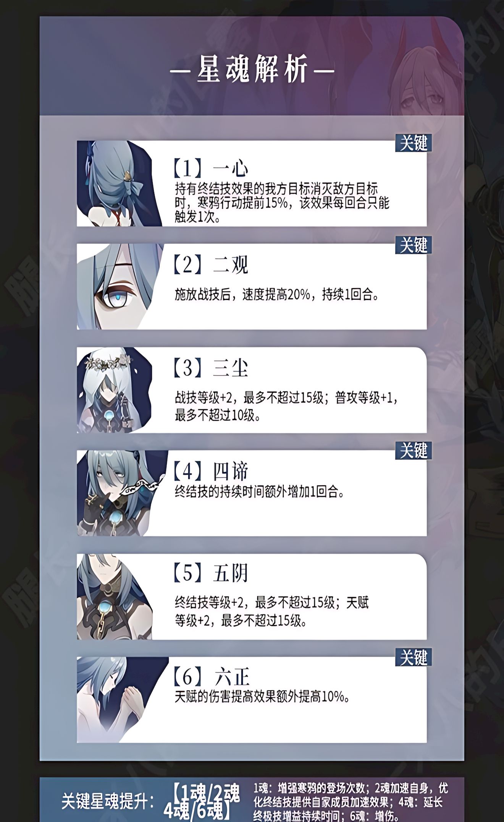The height and width of the screenshot is (822, 504).
Task: Select the 【1】一心 eidolon title
Action: (x=210, y=169)
